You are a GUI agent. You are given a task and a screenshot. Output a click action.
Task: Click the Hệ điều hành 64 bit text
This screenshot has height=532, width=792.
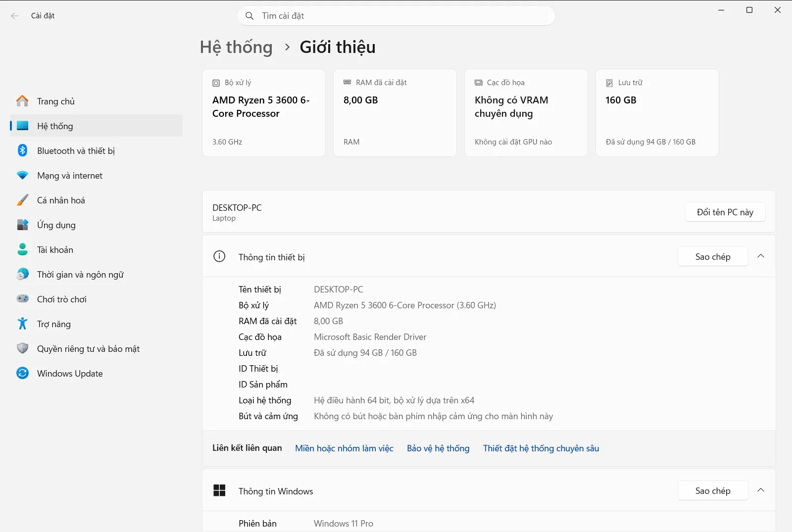(394, 400)
